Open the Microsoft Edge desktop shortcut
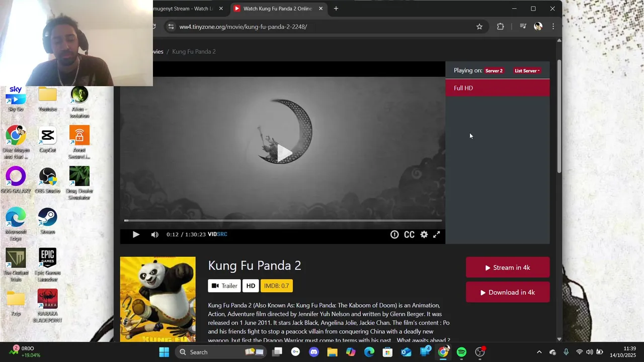Viewport: 644px width, 362px height. pyautogui.click(x=16, y=224)
